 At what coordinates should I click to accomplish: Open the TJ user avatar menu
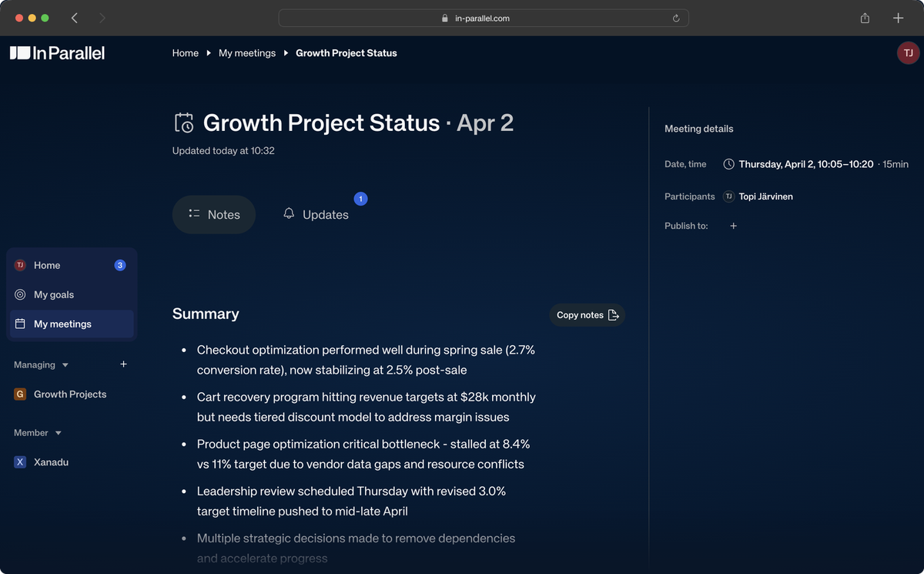tap(908, 53)
